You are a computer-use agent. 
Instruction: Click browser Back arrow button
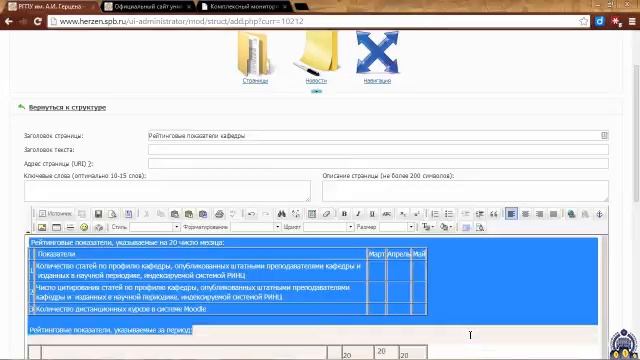click(x=9, y=21)
